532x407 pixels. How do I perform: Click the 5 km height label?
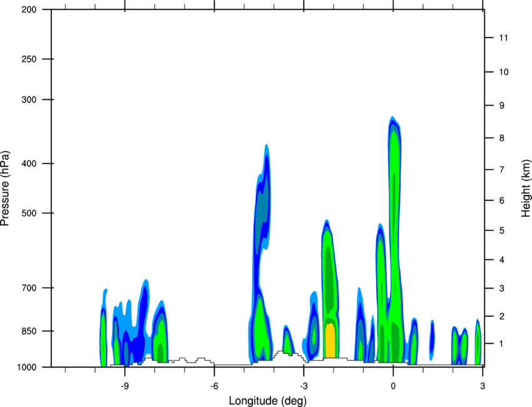pos(501,230)
